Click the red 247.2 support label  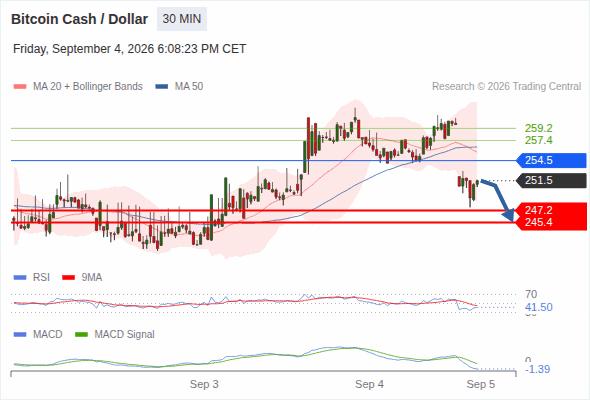pos(551,210)
